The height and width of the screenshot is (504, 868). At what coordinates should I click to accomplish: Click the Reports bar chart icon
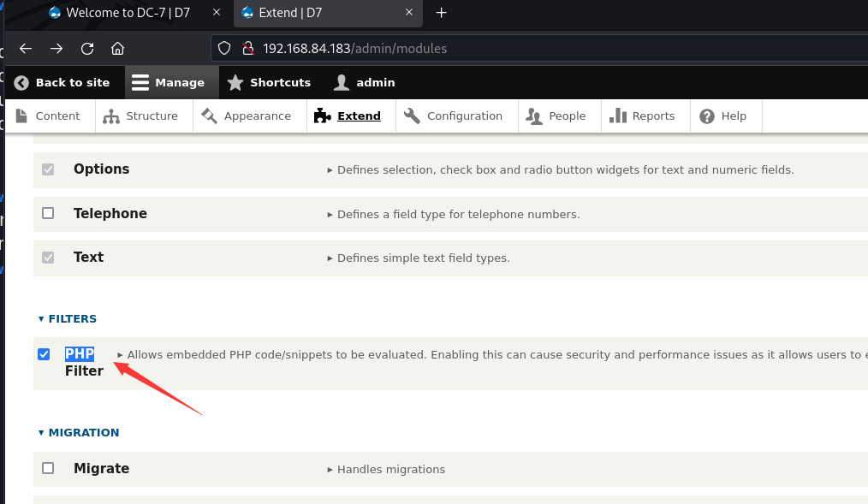coord(618,116)
